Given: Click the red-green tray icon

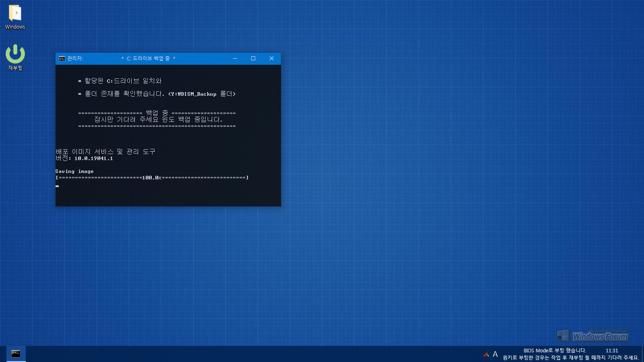Looking at the screenshot, I should pos(486,354).
